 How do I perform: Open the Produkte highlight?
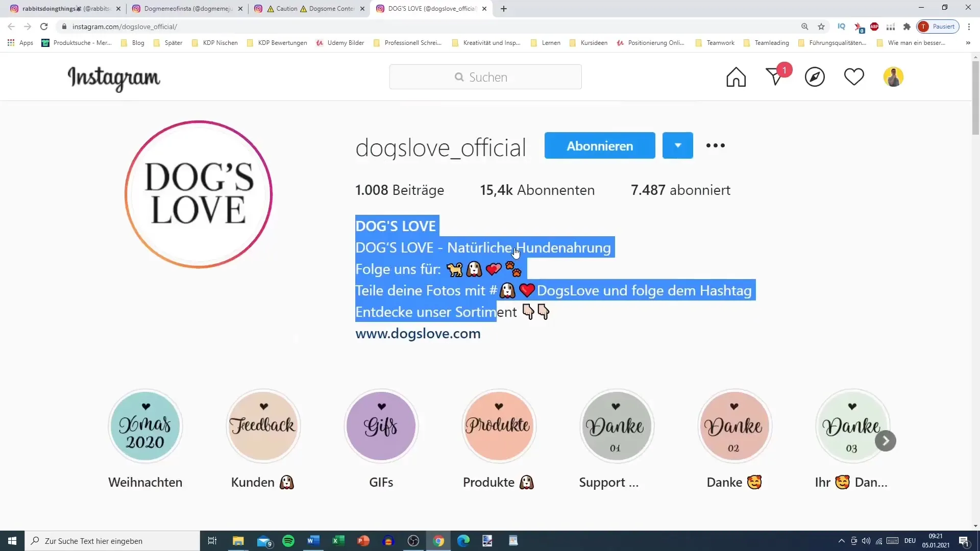click(x=499, y=426)
